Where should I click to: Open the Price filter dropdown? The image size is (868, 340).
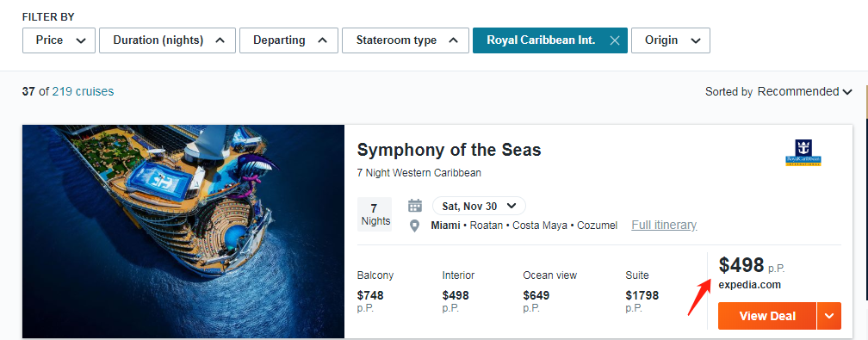[59, 40]
